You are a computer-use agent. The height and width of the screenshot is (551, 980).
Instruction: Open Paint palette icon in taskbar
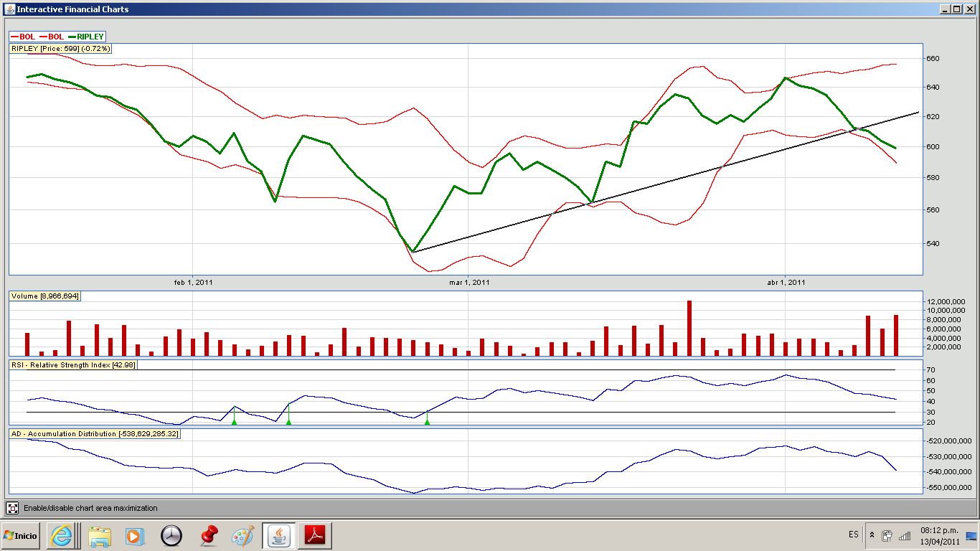click(x=243, y=536)
